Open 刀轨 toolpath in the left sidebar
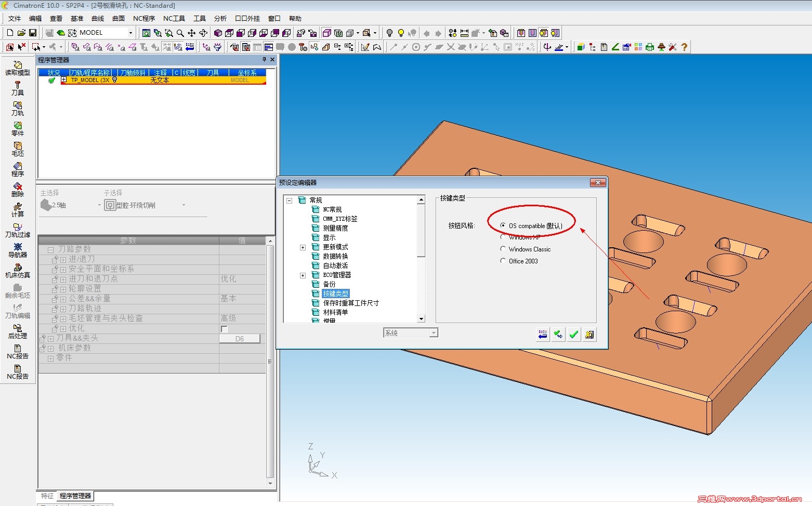 (18, 109)
